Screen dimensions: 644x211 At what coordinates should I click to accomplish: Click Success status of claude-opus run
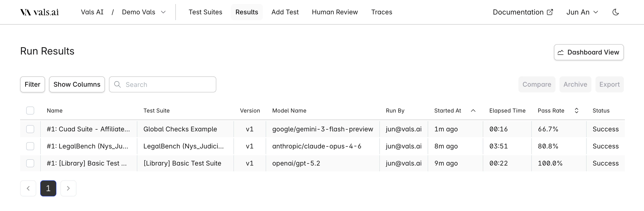click(x=606, y=146)
